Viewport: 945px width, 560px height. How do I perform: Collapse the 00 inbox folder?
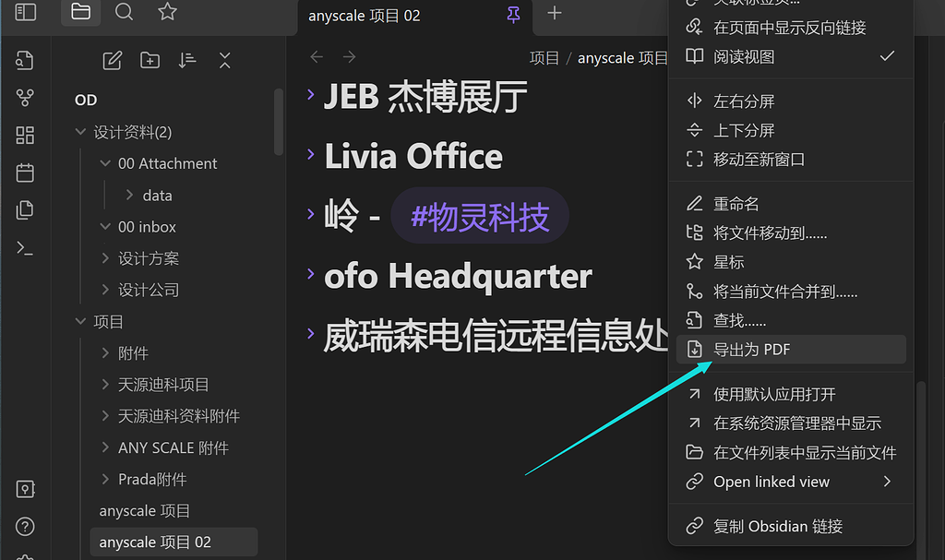coord(105,227)
